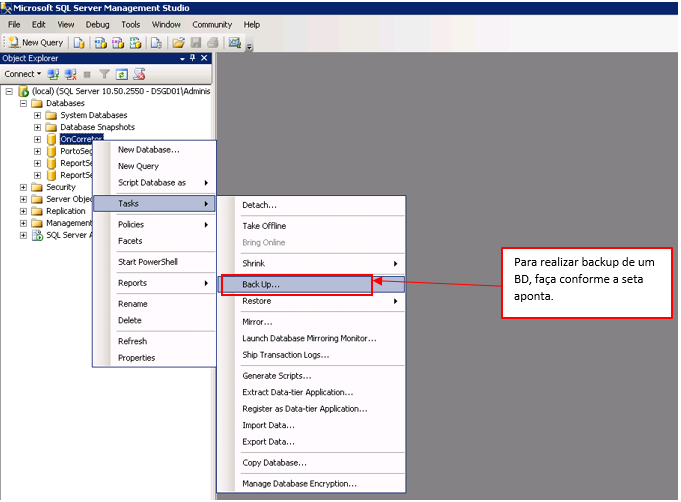Screen dimensions: 681x502
Task: Choose Take Offline in Tasks submenu
Action: click(x=311, y=226)
